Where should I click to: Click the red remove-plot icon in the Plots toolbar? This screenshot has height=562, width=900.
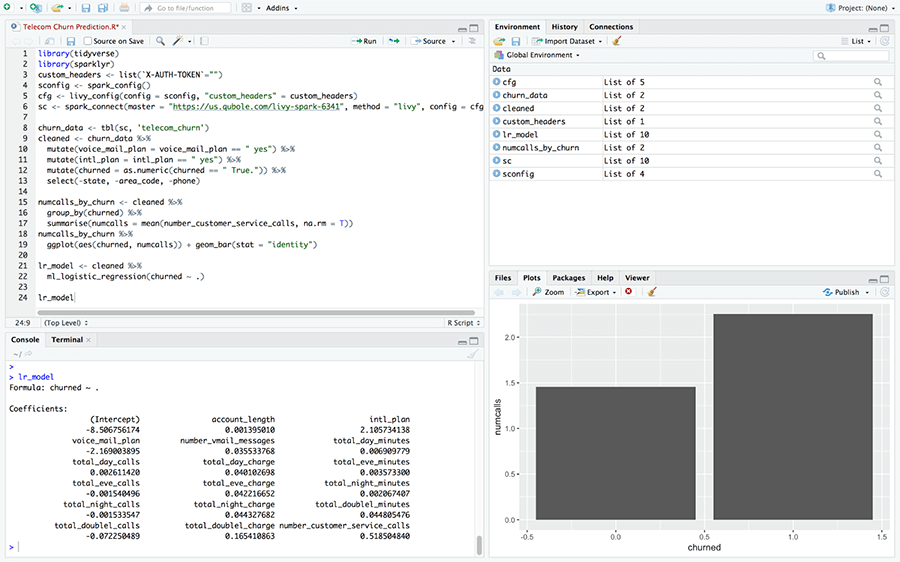[629, 292]
